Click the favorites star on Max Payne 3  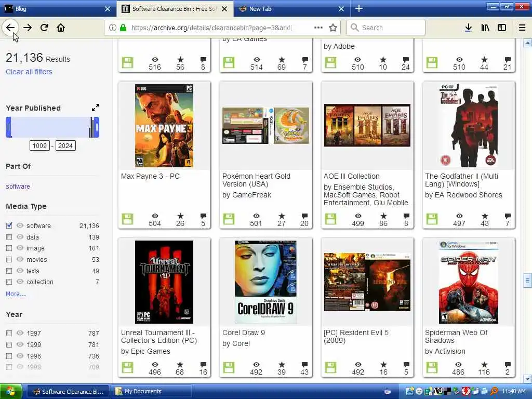click(180, 216)
